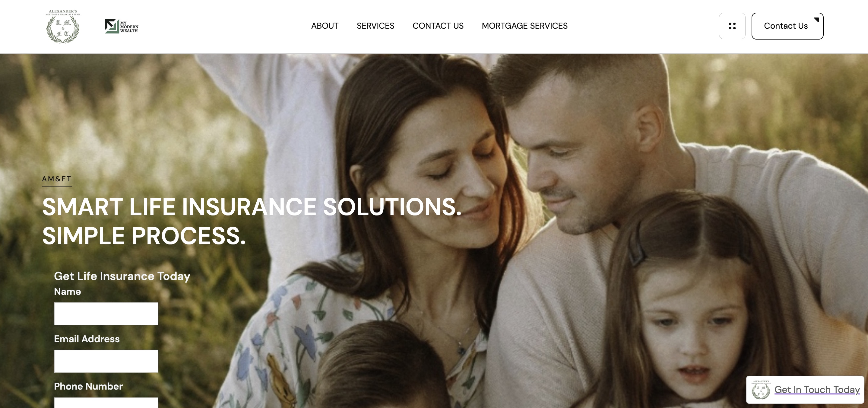The width and height of the screenshot is (868, 408).
Task: Click the My Modern Wealth logo
Action: tap(121, 26)
